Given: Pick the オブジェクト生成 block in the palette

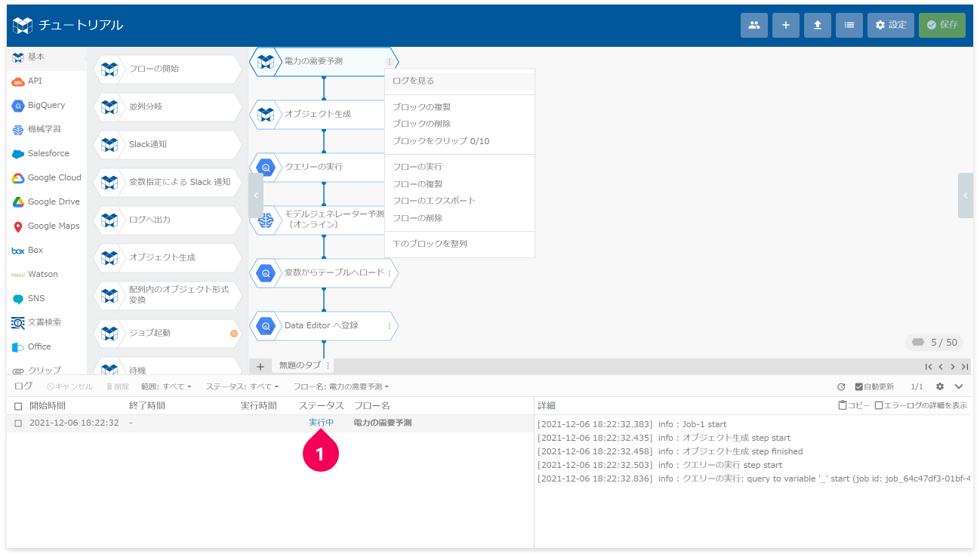Looking at the screenshot, I should pyautogui.click(x=168, y=257).
